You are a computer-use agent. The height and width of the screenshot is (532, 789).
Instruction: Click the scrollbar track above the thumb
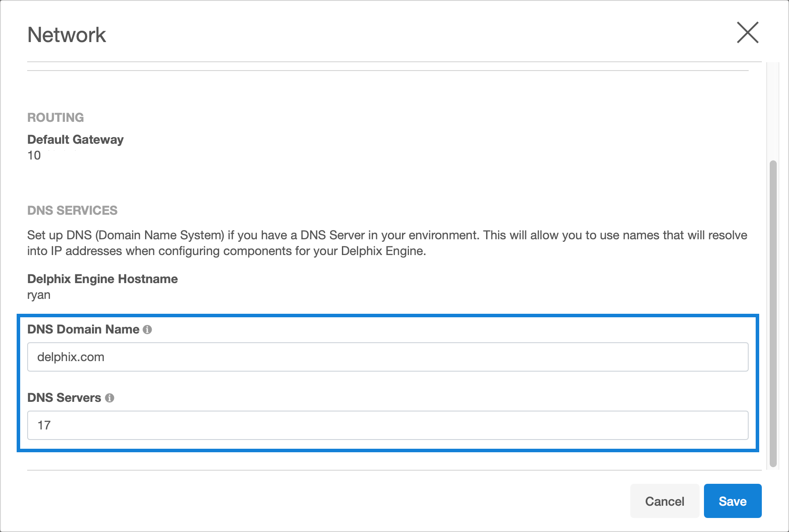click(773, 110)
